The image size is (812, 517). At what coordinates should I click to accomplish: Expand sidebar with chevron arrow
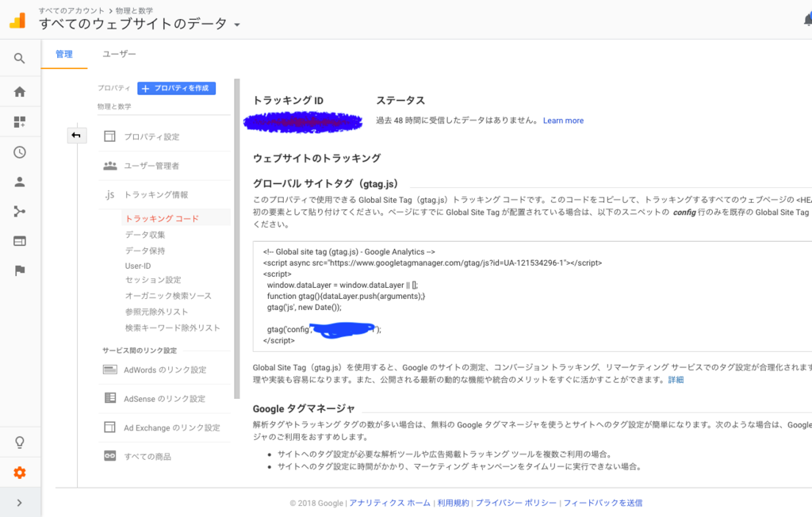click(x=20, y=503)
